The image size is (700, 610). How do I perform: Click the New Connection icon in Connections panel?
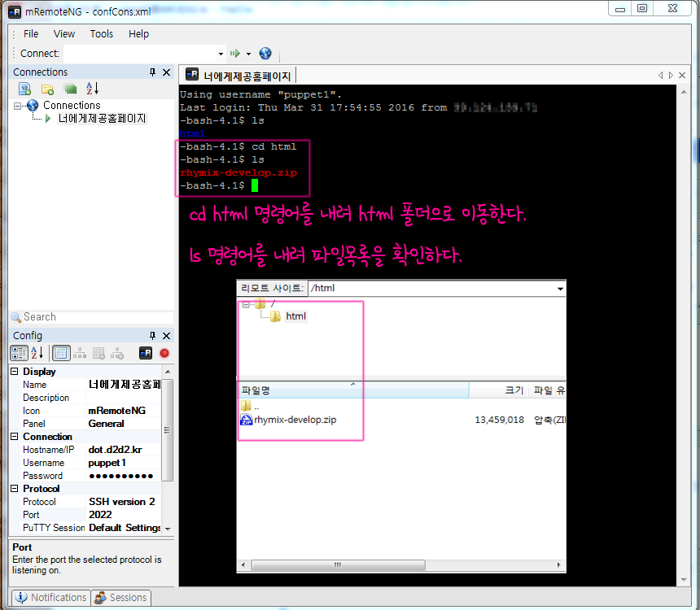[x=24, y=89]
